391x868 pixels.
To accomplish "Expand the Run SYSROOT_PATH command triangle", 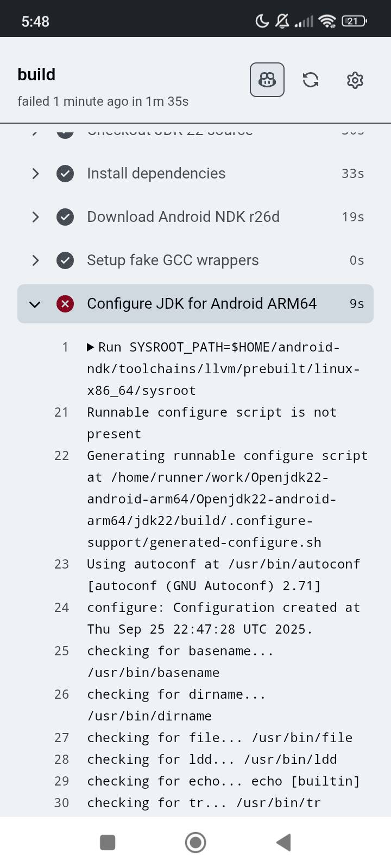I will click(x=91, y=347).
